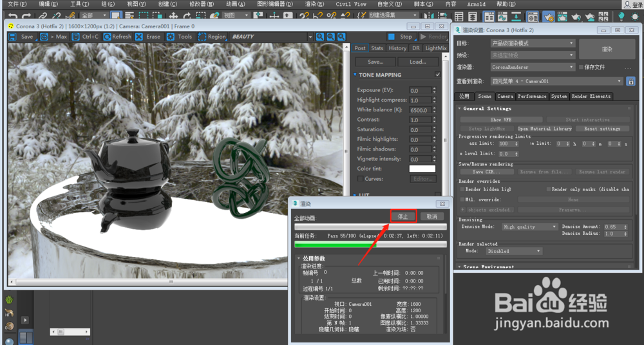Screen dimensions: 644x345
Task: Collapse the General Settings rollout
Action: 460,108
